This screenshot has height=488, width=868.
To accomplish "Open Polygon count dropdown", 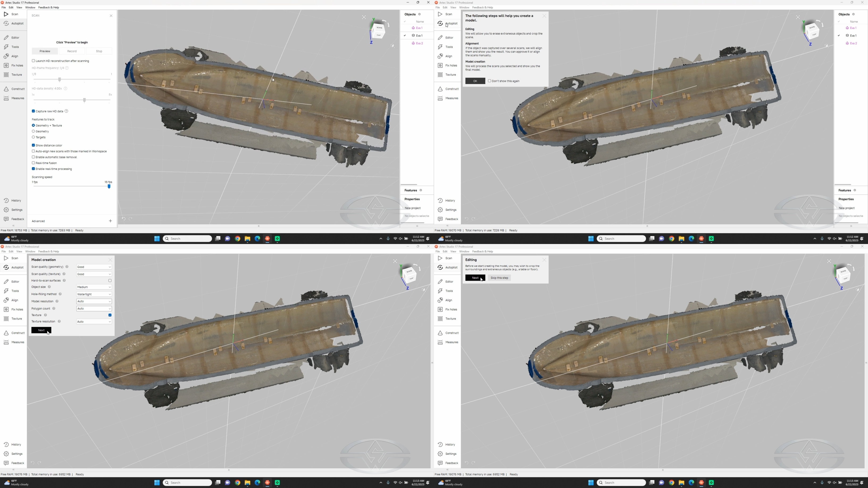I will [94, 309].
